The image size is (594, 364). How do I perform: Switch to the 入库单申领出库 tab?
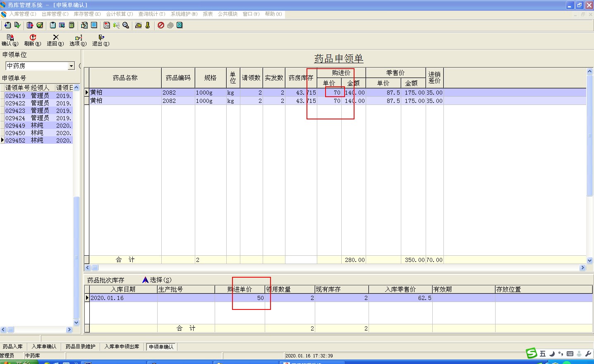(122, 347)
